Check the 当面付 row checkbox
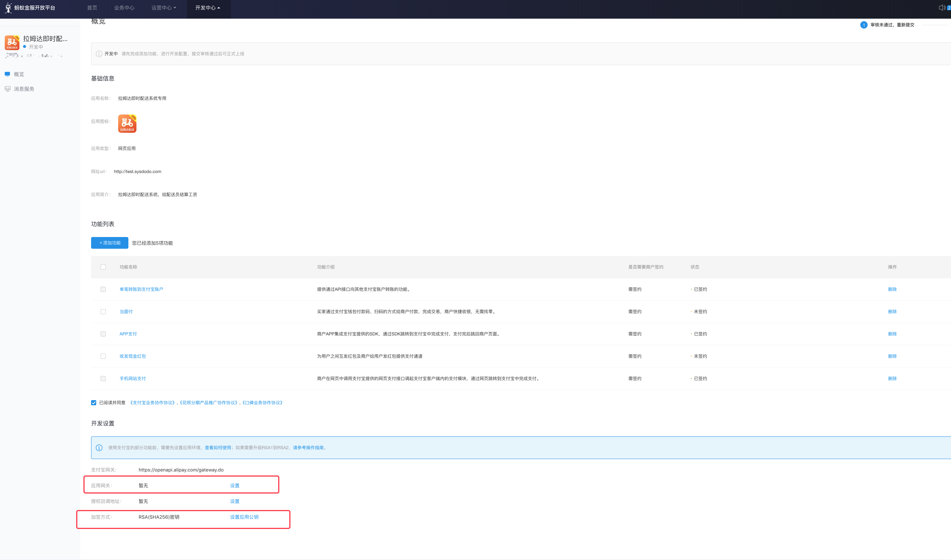951x560 pixels. tap(103, 311)
